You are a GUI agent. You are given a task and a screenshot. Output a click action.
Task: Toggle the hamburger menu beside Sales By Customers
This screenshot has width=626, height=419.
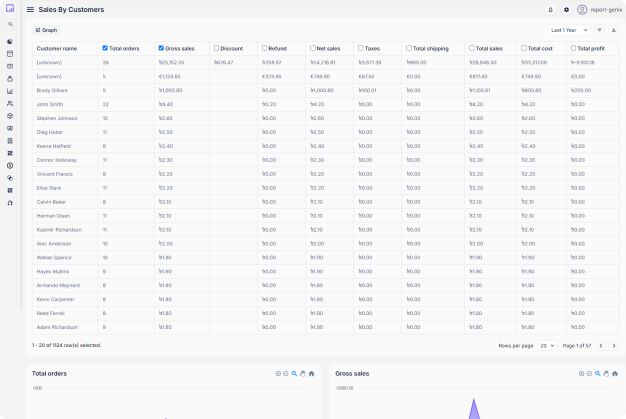coord(30,10)
